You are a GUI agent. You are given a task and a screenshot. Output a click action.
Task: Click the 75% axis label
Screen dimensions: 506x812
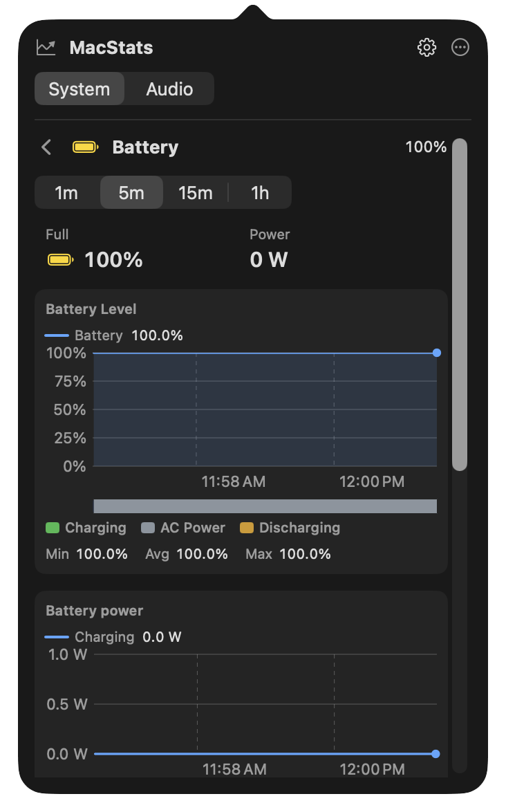pyautogui.click(x=71, y=381)
